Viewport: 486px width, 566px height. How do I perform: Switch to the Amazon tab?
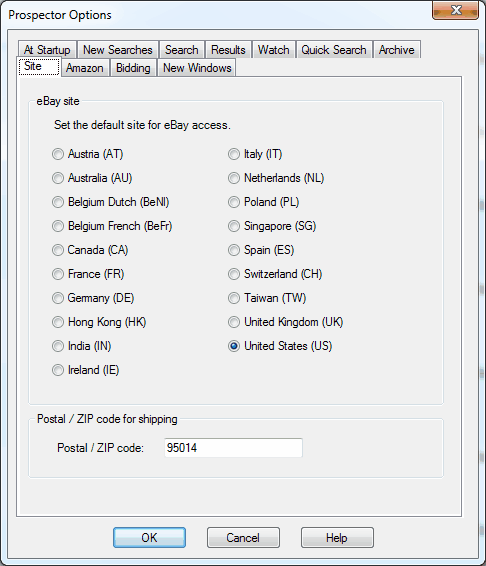84,68
